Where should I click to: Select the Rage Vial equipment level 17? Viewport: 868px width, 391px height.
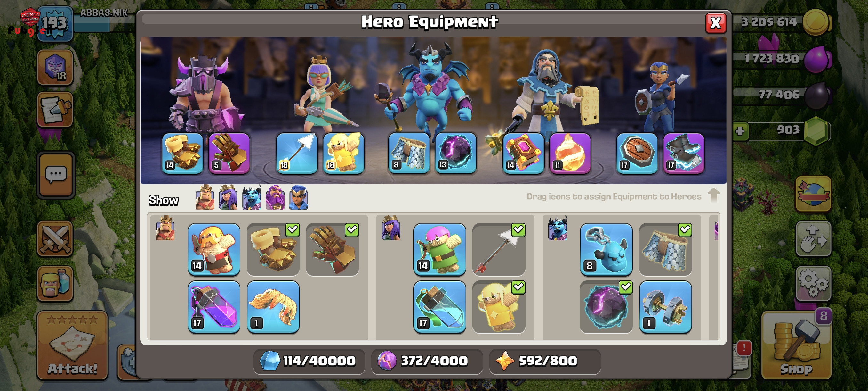214,307
